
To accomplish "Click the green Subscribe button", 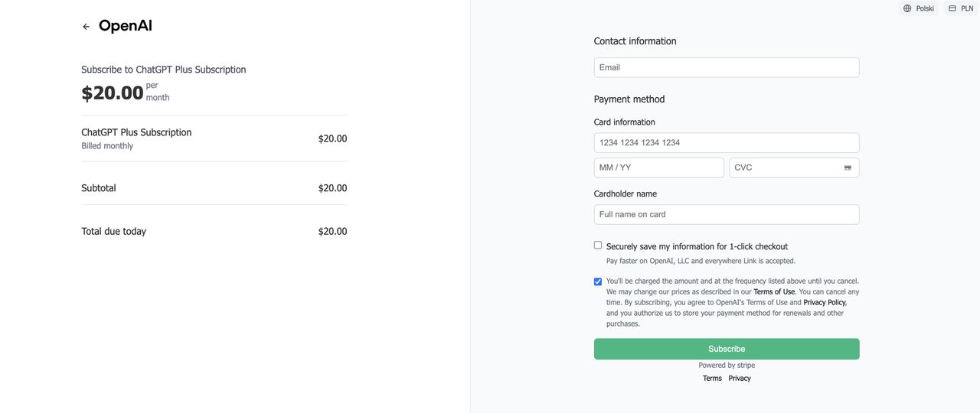I will click(727, 349).
